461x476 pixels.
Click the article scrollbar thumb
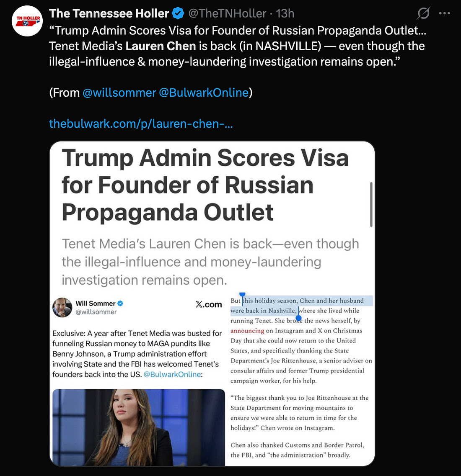[x=371, y=204]
